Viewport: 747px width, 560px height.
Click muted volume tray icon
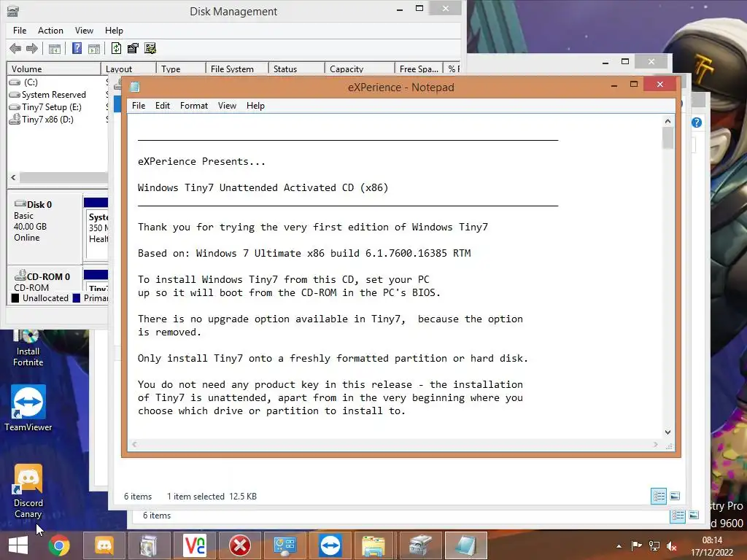pos(672,546)
